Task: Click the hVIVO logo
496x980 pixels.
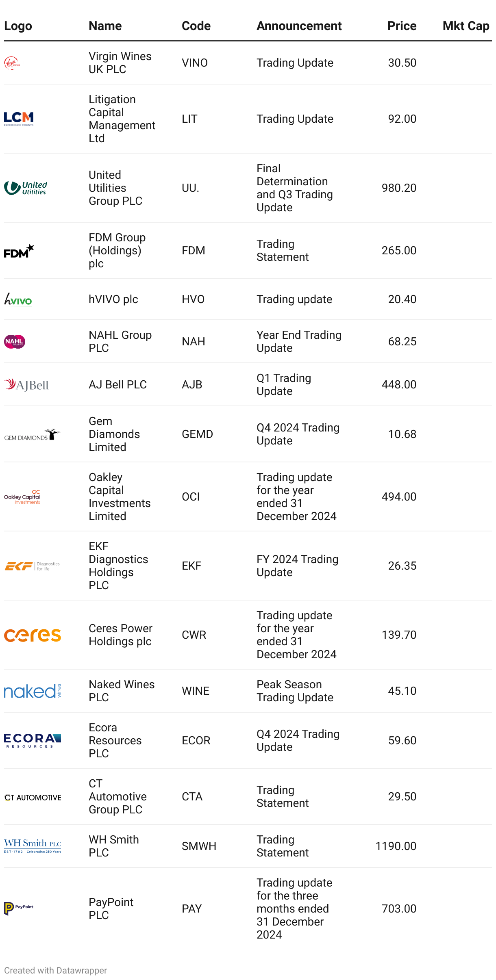Action: 18,299
